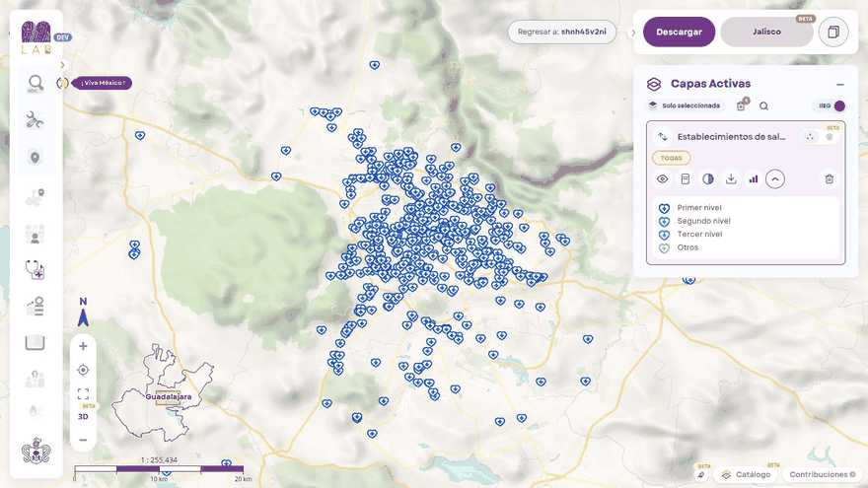Click the Capas Activas layers icon
The width and height of the screenshot is (868, 488).
[x=654, y=84]
